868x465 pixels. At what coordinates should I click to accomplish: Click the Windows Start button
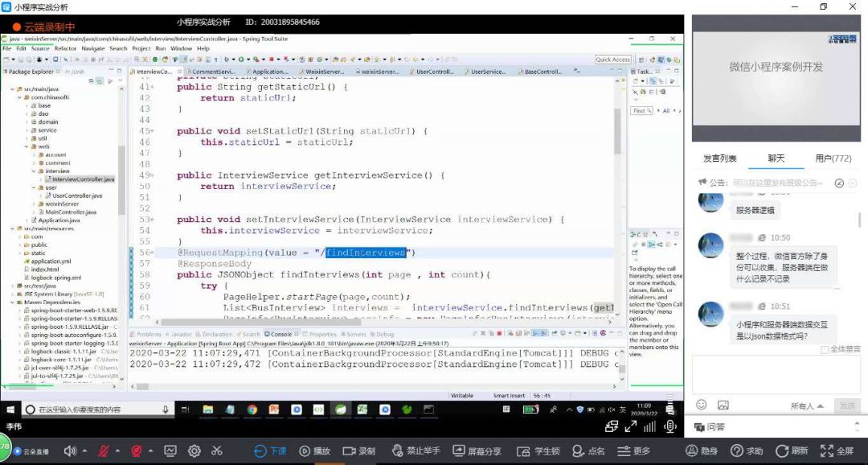tap(10, 409)
